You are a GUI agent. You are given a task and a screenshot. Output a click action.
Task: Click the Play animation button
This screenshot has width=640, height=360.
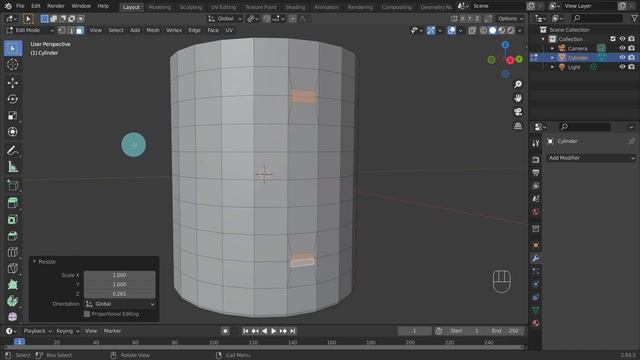[x=274, y=331]
